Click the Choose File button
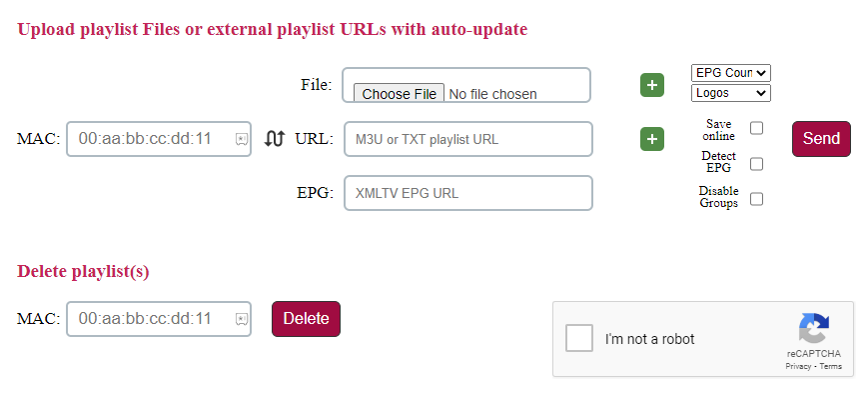This screenshot has height=417, width=868. point(400,94)
